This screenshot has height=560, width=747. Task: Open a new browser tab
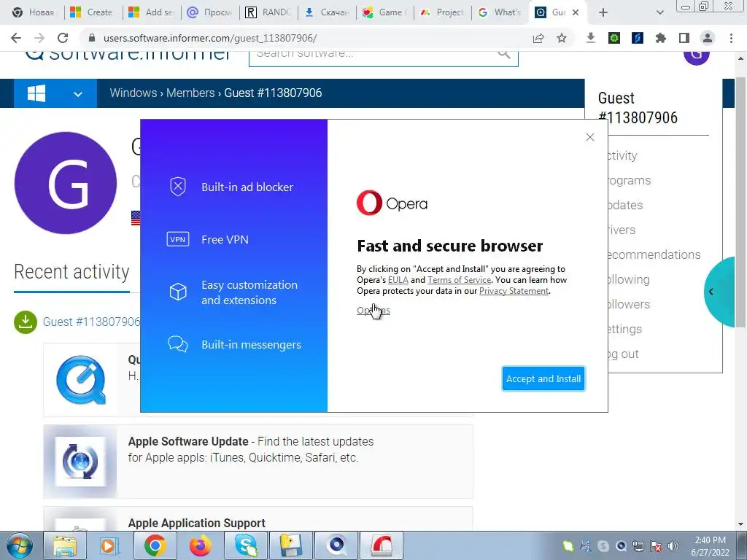[603, 12]
